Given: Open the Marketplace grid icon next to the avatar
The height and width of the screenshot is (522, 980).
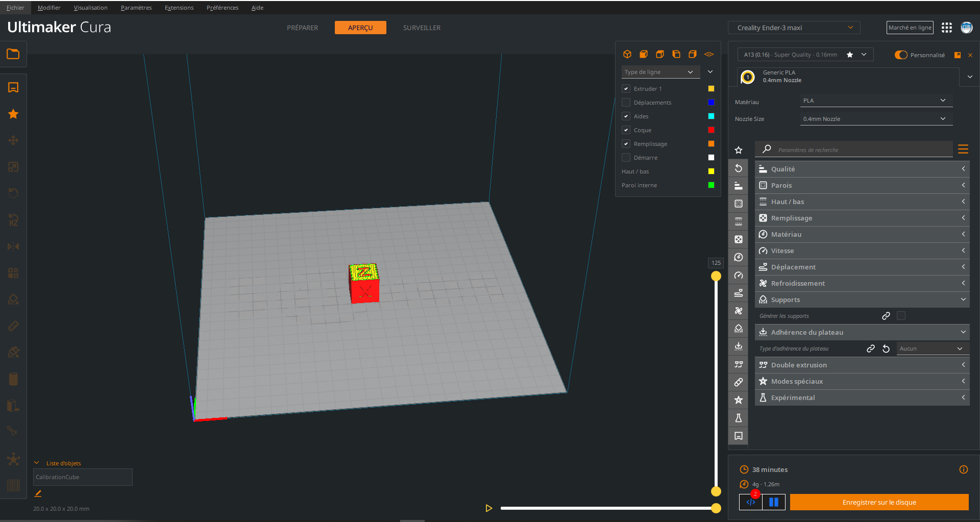Looking at the screenshot, I should point(947,28).
